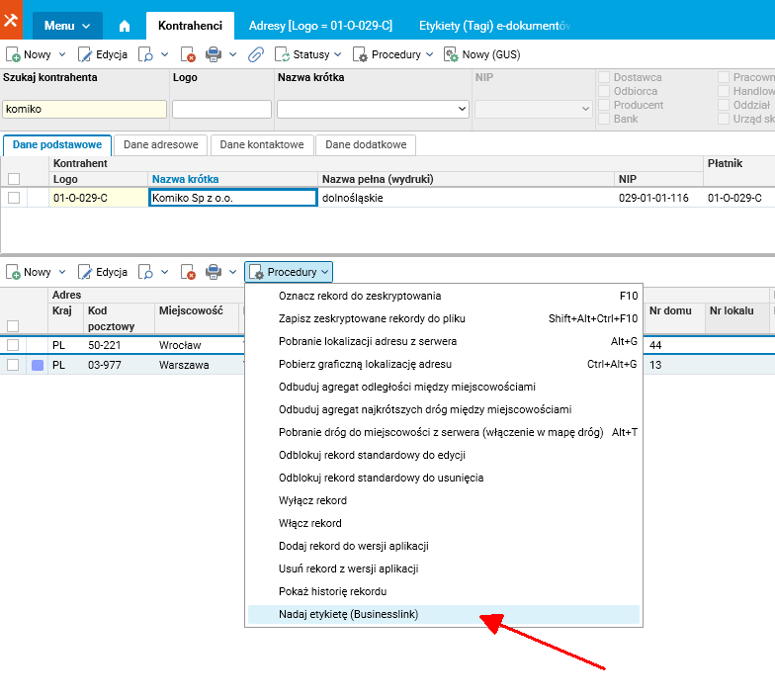Click the paperclip attachments icon
The height and width of the screenshot is (700, 775).
coord(255,54)
